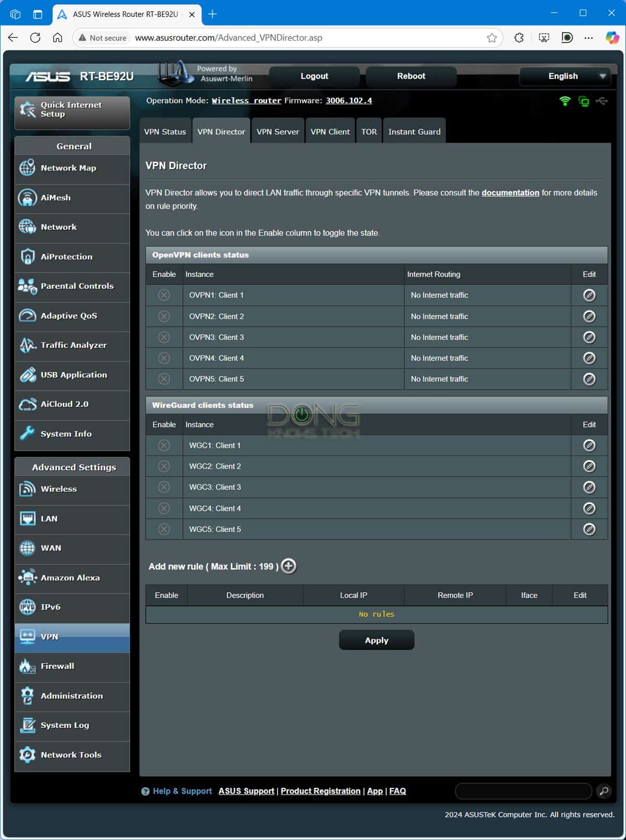Open browser extensions icon

pyautogui.click(x=519, y=38)
